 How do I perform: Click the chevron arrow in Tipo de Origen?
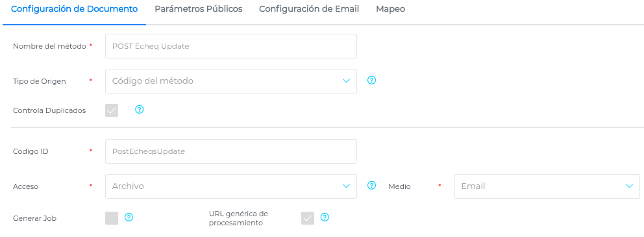[346, 81]
